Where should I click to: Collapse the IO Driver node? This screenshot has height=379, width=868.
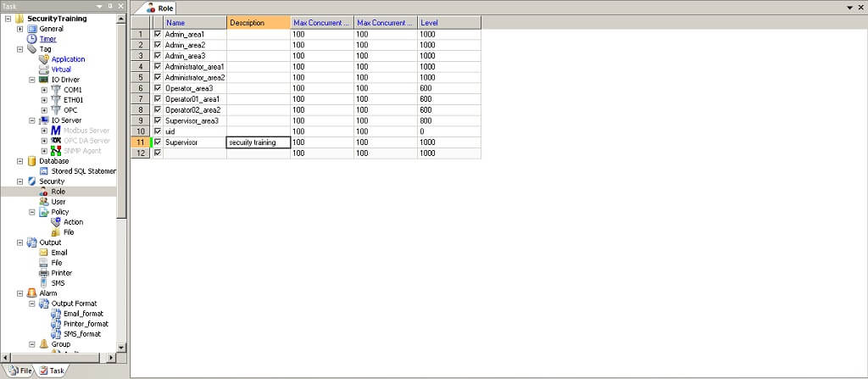(x=32, y=80)
